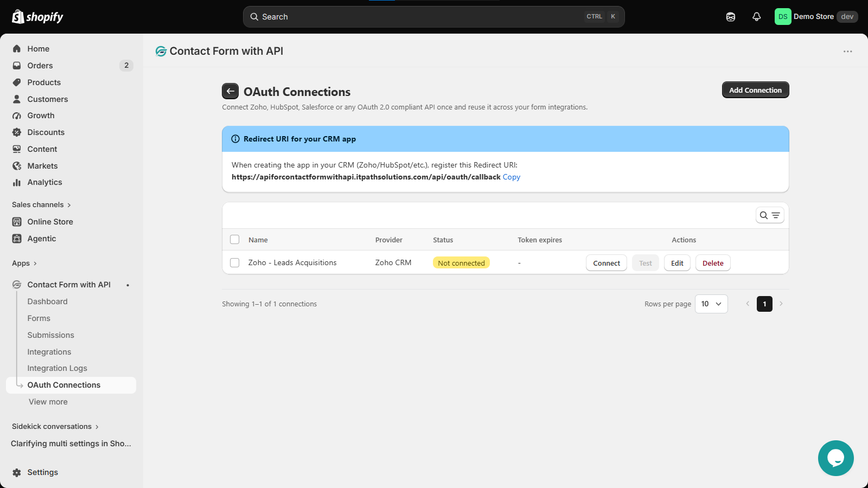Click the Orders inbox icon
Viewport: 868px width, 488px height.
coord(17,66)
